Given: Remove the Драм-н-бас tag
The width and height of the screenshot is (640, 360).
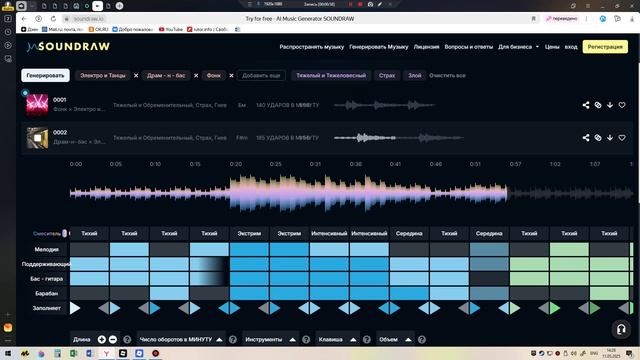Looking at the screenshot, I should (x=196, y=76).
